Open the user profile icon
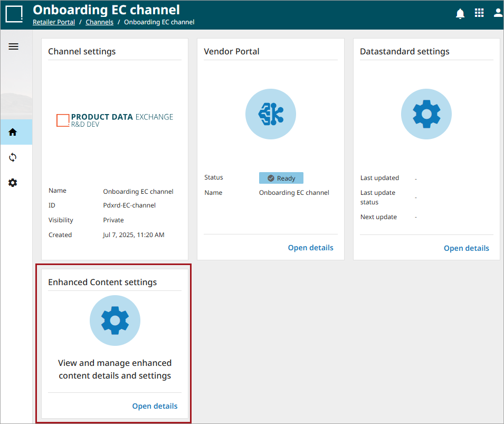The image size is (504, 424). (498, 13)
